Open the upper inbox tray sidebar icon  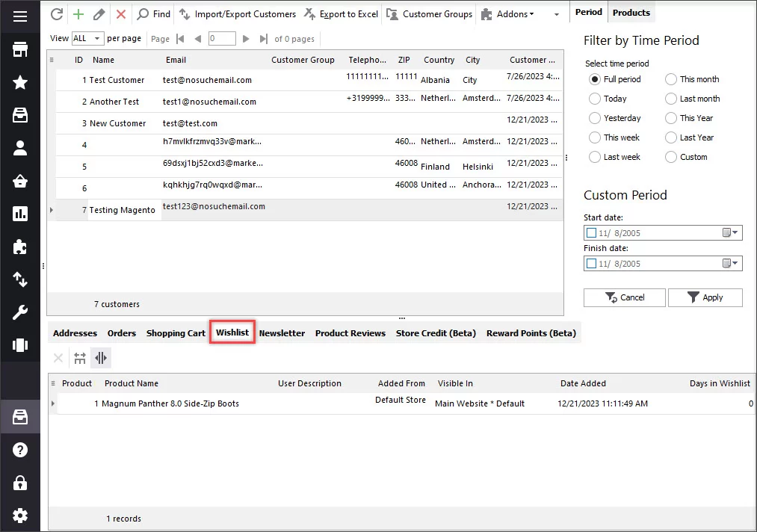coord(19,115)
